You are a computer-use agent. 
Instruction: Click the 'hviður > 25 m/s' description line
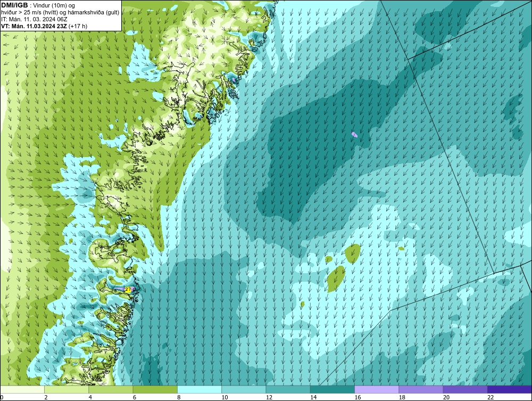(x=60, y=13)
